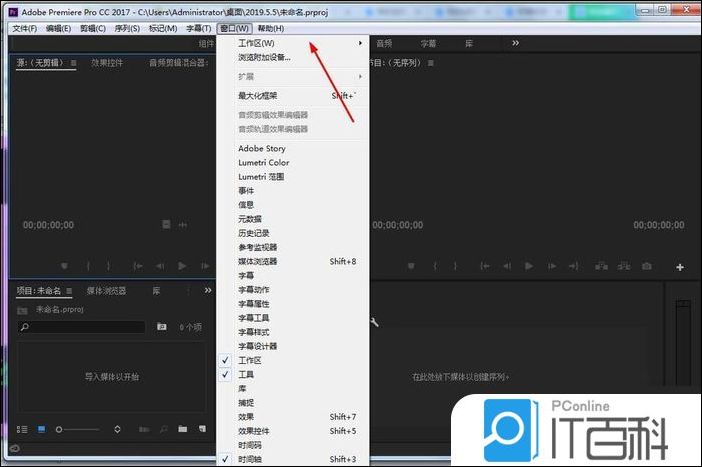
Task: Switch to the 音频剪辑混合器 tab
Action: coord(178,63)
